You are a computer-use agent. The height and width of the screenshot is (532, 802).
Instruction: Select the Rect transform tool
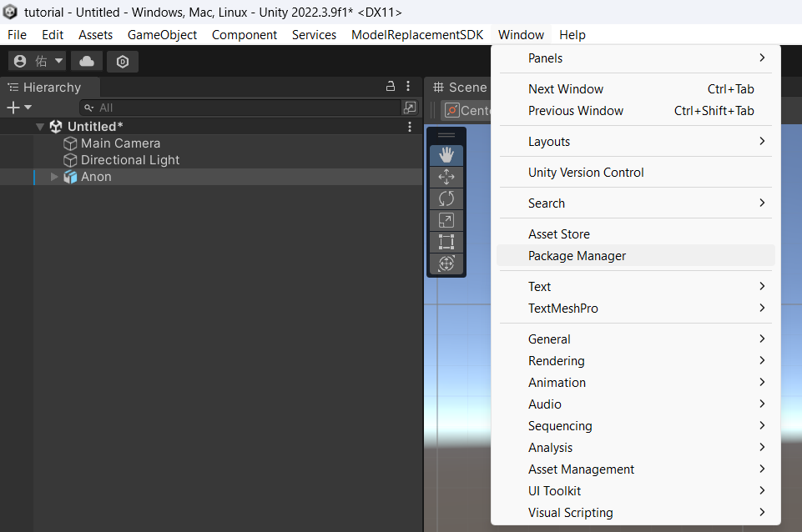(x=446, y=242)
